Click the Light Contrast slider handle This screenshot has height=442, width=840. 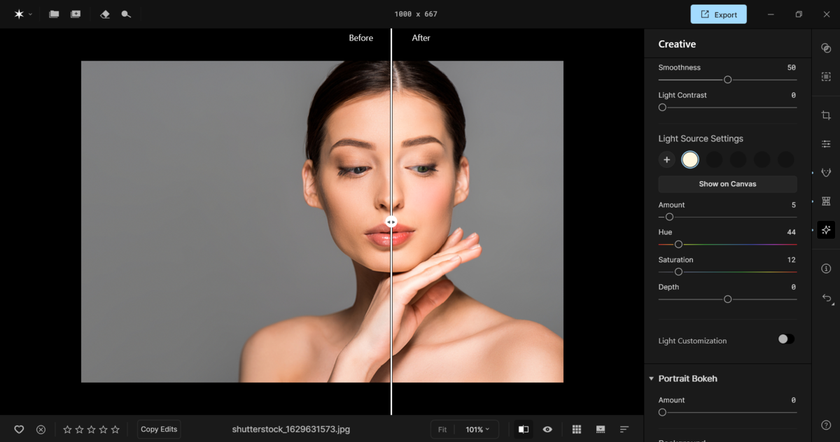tap(663, 107)
